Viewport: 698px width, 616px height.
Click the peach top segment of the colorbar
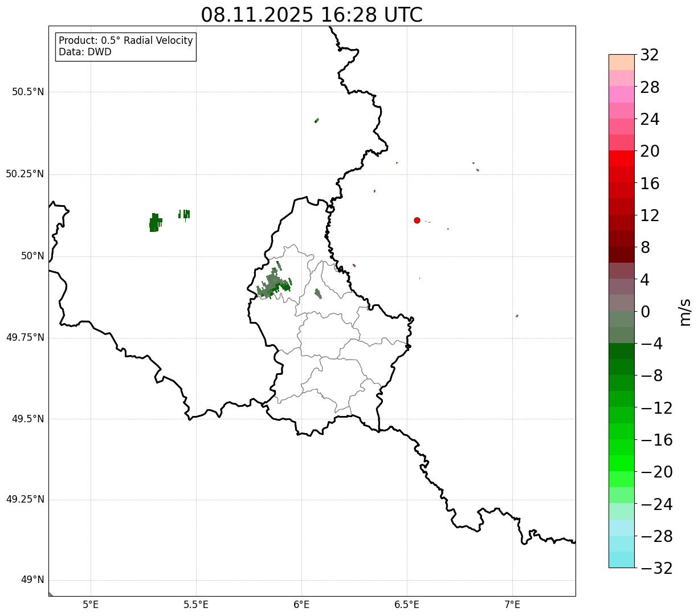point(622,62)
